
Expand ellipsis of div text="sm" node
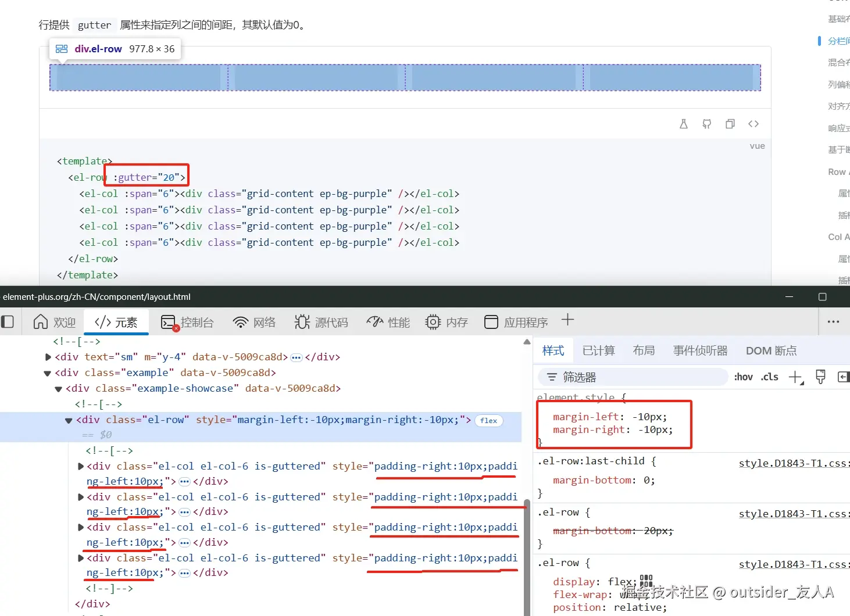(297, 357)
